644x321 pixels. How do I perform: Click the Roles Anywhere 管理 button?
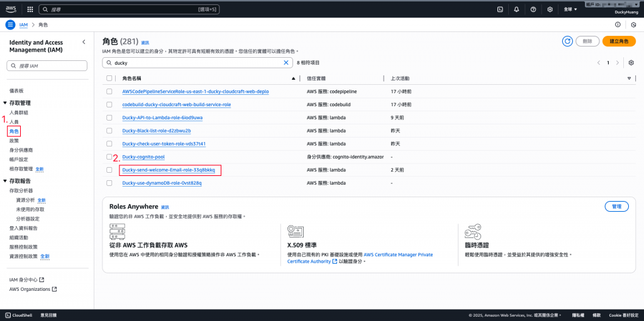[x=617, y=207]
